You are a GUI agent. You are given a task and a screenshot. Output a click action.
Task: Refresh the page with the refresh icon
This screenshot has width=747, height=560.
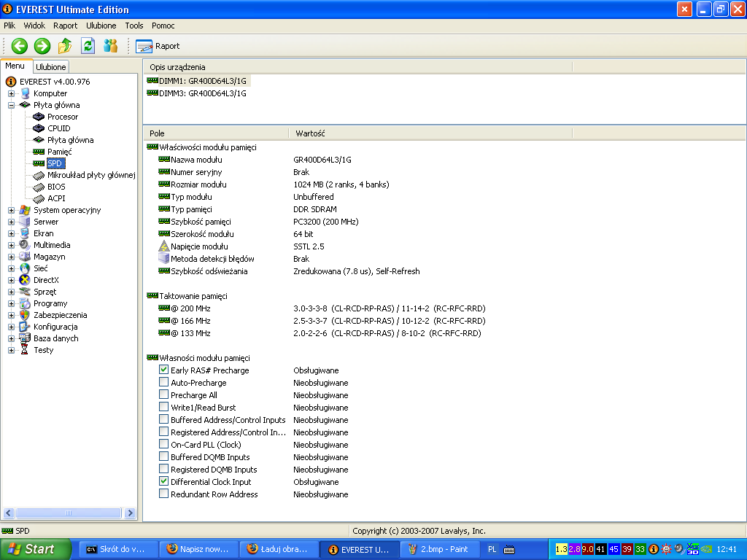coord(88,46)
